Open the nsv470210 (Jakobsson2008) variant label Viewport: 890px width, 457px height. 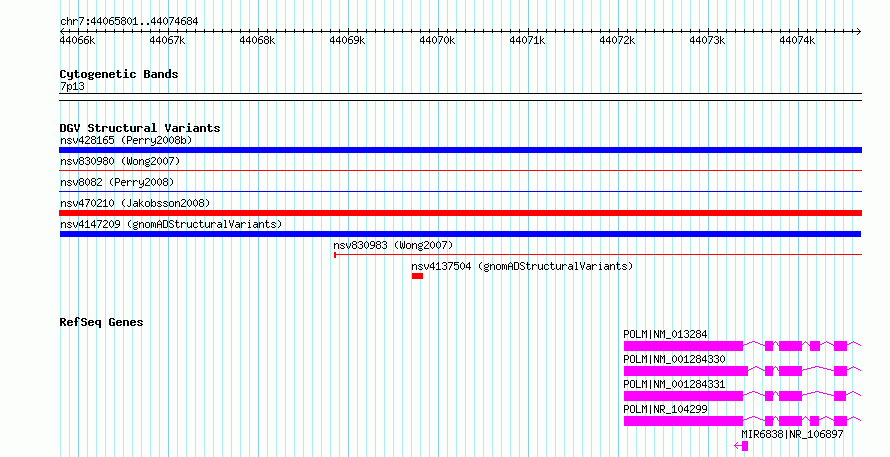[135, 203]
